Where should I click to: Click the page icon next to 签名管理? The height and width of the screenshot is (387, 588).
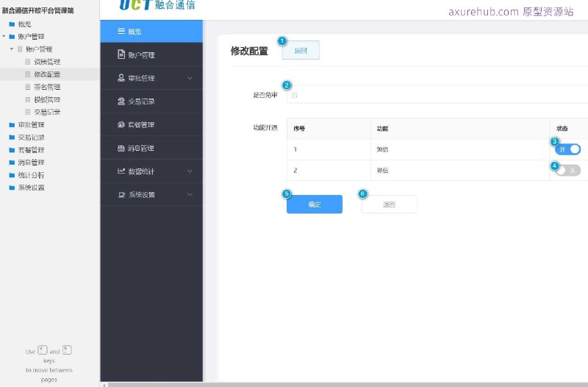pos(27,87)
